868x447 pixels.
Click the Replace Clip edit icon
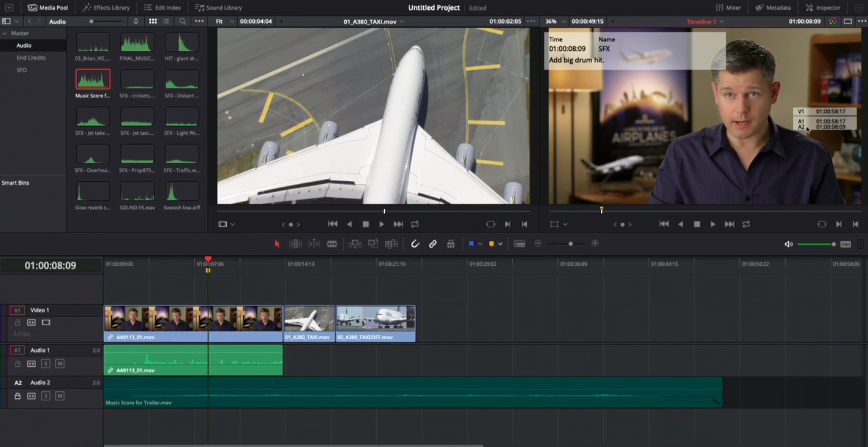pos(391,244)
